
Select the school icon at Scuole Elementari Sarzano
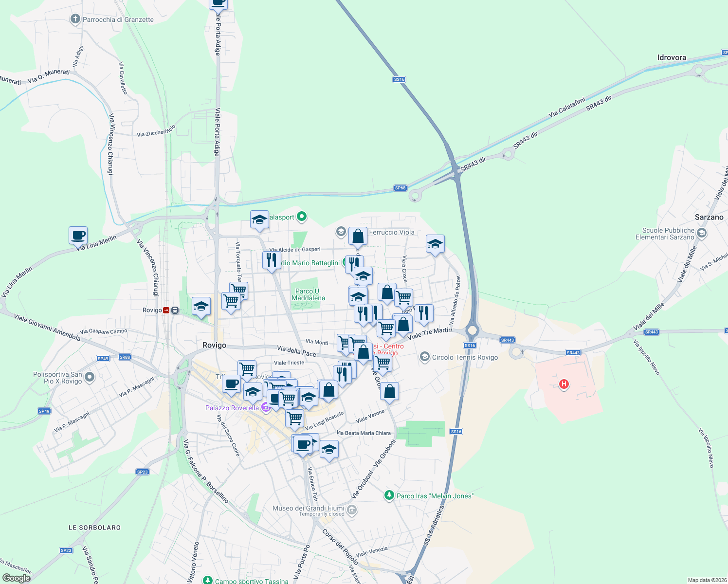pos(701,234)
